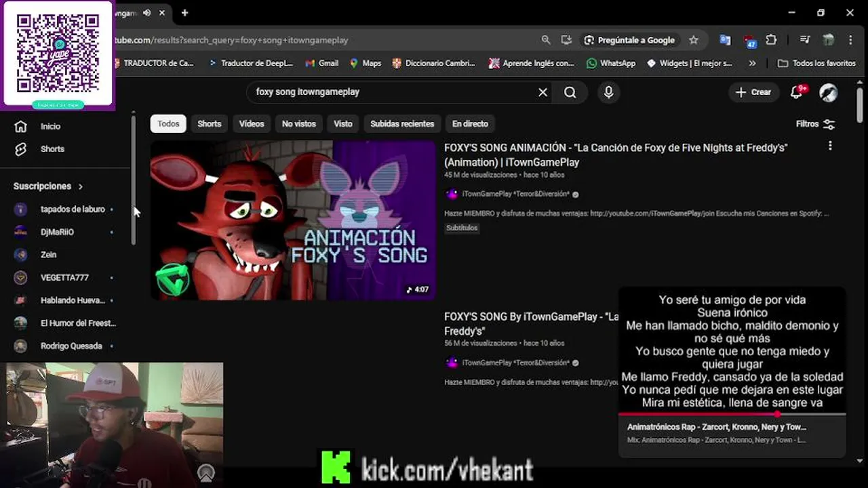Open the browser media controls icon

[805, 40]
